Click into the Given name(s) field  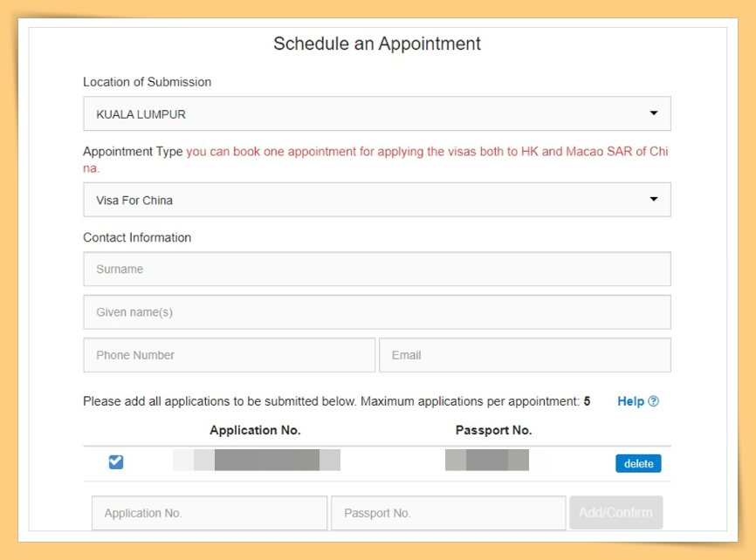click(x=376, y=312)
